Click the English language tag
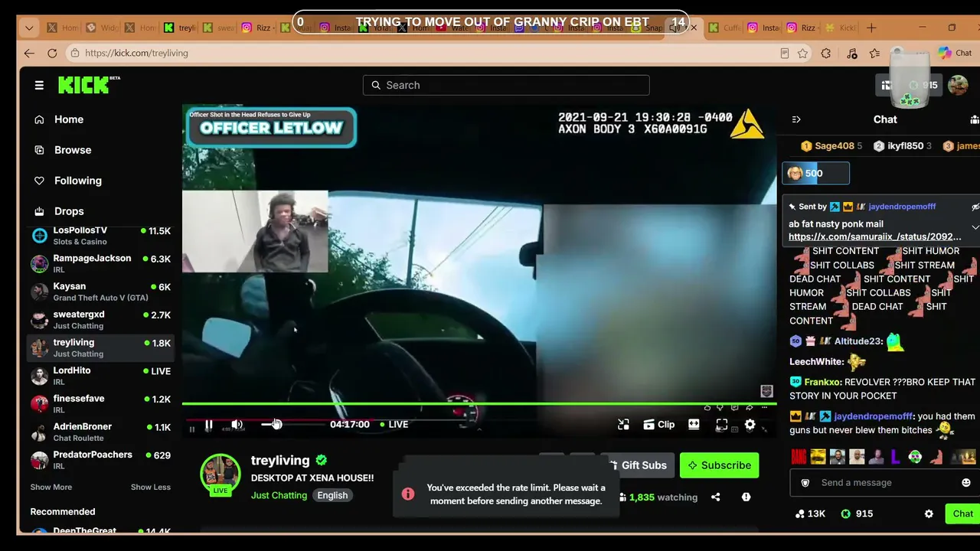This screenshot has width=980, height=551. [x=332, y=495]
